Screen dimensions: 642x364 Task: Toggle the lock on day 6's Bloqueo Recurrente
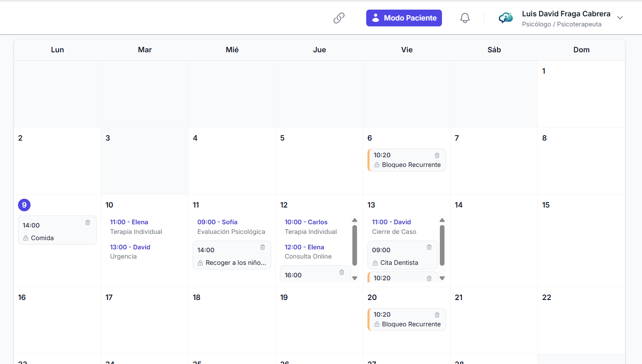[x=377, y=165]
